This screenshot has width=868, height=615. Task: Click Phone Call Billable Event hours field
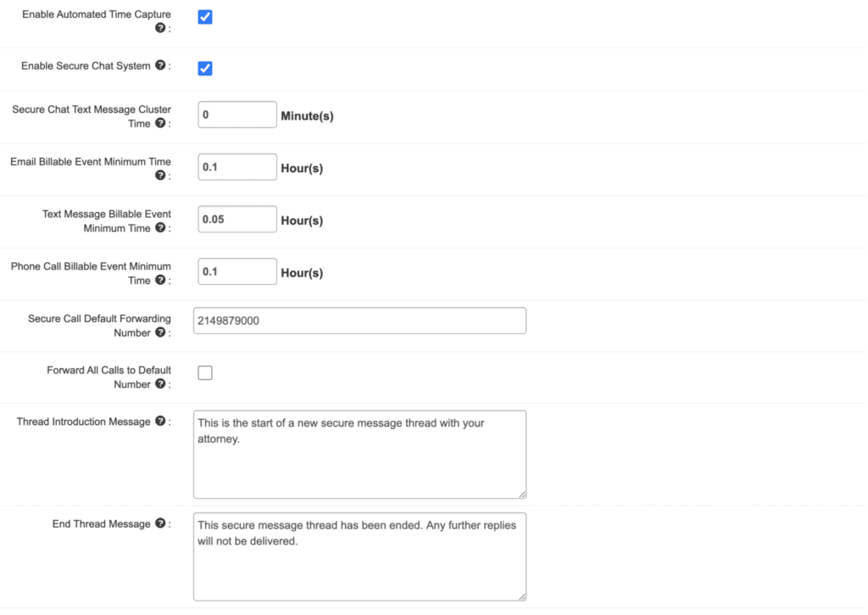tap(237, 271)
